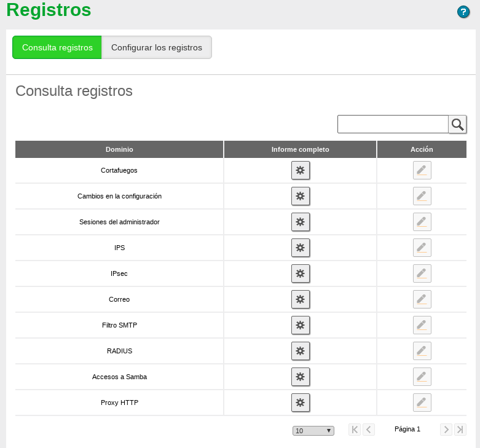Click the edit pencil for IPsec
Viewport: 480px width, 448px height.
(422, 273)
